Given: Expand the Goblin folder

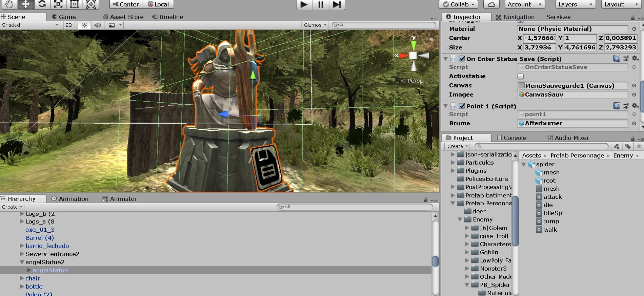Looking at the screenshot, I should (x=467, y=252).
